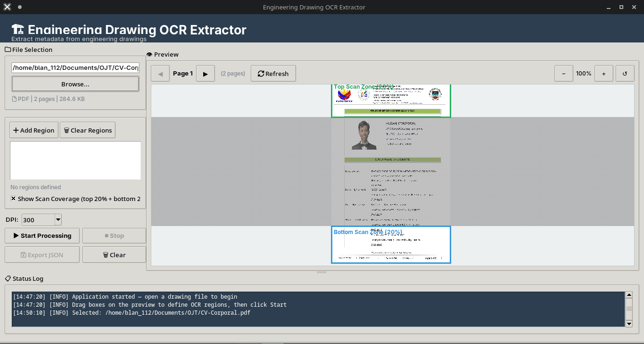Click the 'Application started' log line
This screenshot has height=344, width=644.
[x=125, y=297]
